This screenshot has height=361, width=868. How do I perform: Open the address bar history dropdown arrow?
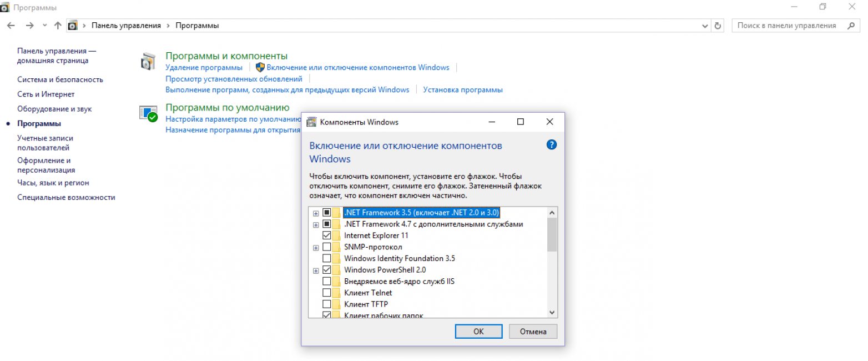pyautogui.click(x=705, y=26)
